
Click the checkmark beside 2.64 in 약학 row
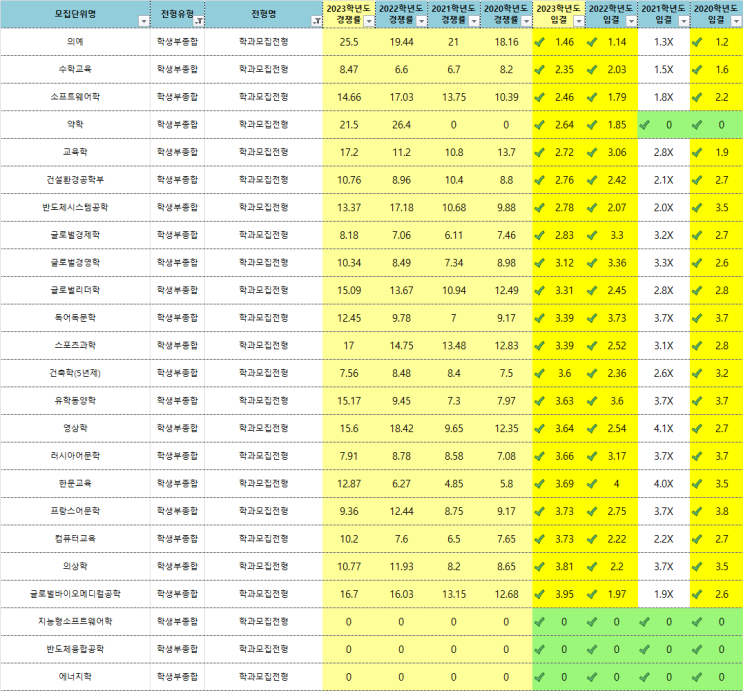click(x=539, y=126)
